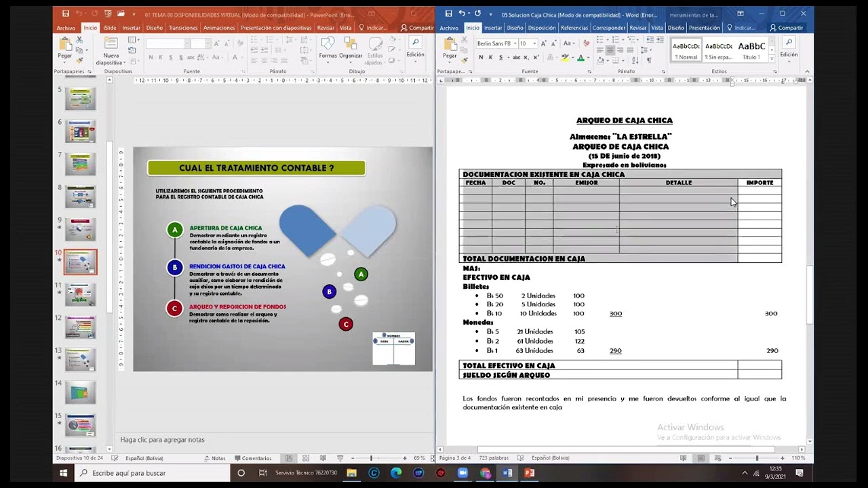Sort text A-Z in Word
The width and height of the screenshot is (868, 488).
[x=635, y=60]
